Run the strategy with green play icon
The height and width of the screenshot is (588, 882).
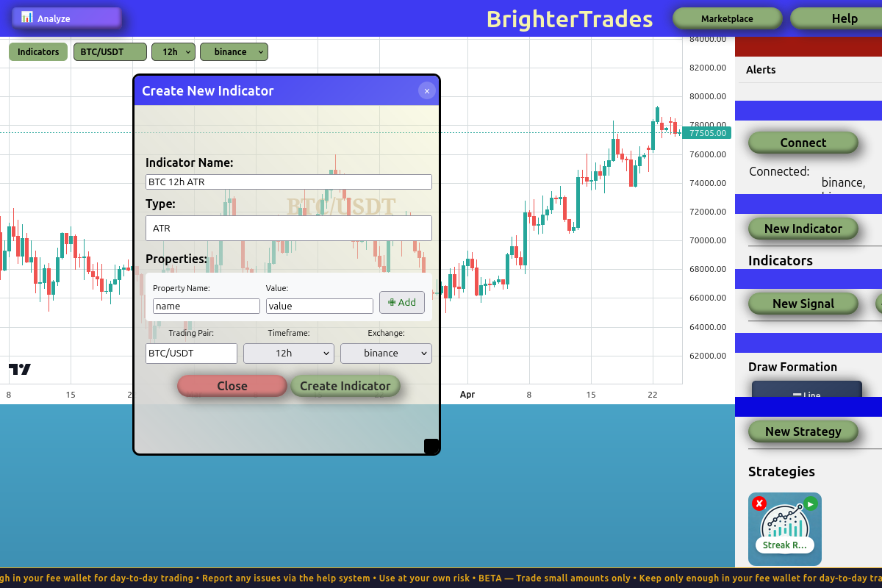click(x=810, y=503)
